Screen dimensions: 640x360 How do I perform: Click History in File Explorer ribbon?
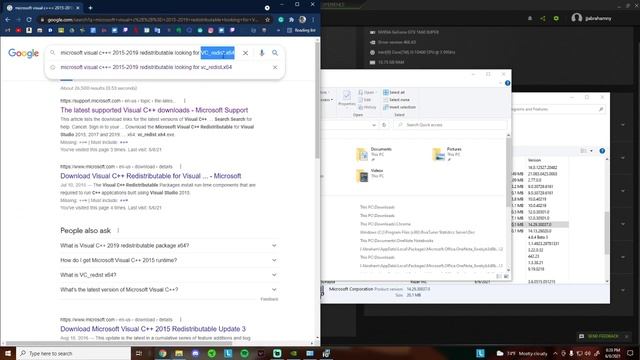[x=367, y=107]
